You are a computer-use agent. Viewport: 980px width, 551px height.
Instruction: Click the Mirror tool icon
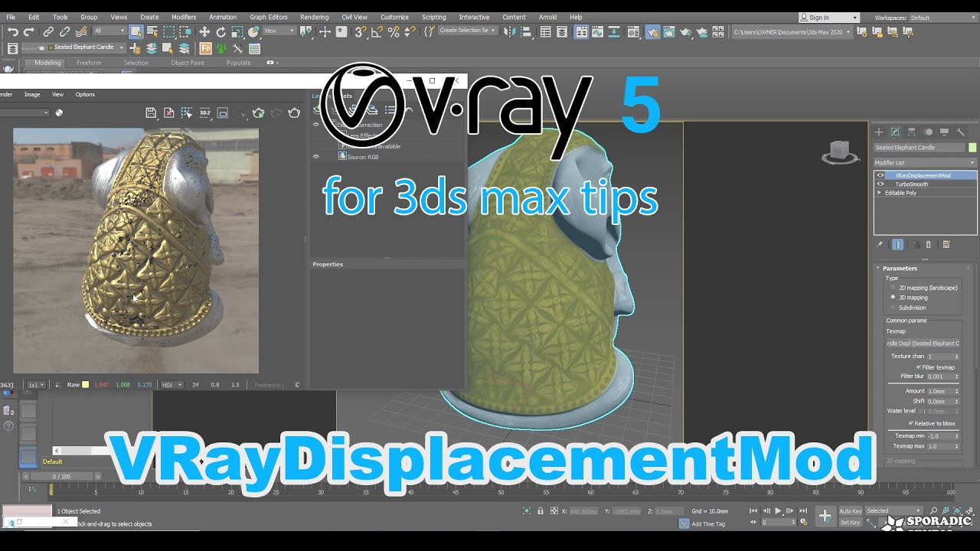509,31
